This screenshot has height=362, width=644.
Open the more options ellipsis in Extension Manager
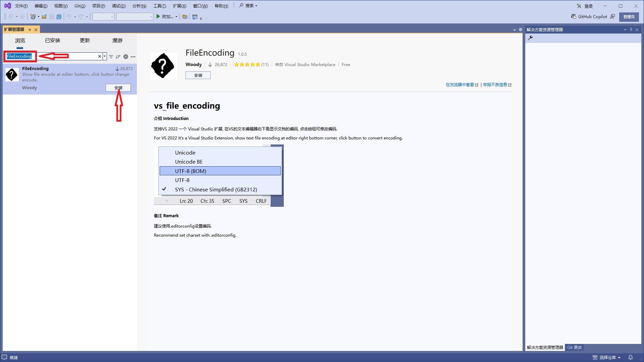coord(133,57)
